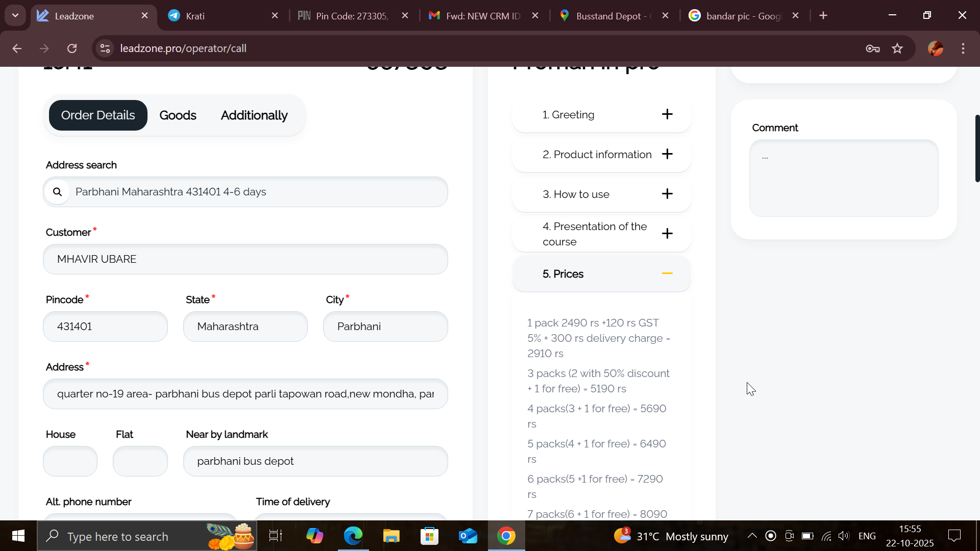Click the Near by landmark field
The width and height of the screenshot is (980, 551).
tap(315, 461)
